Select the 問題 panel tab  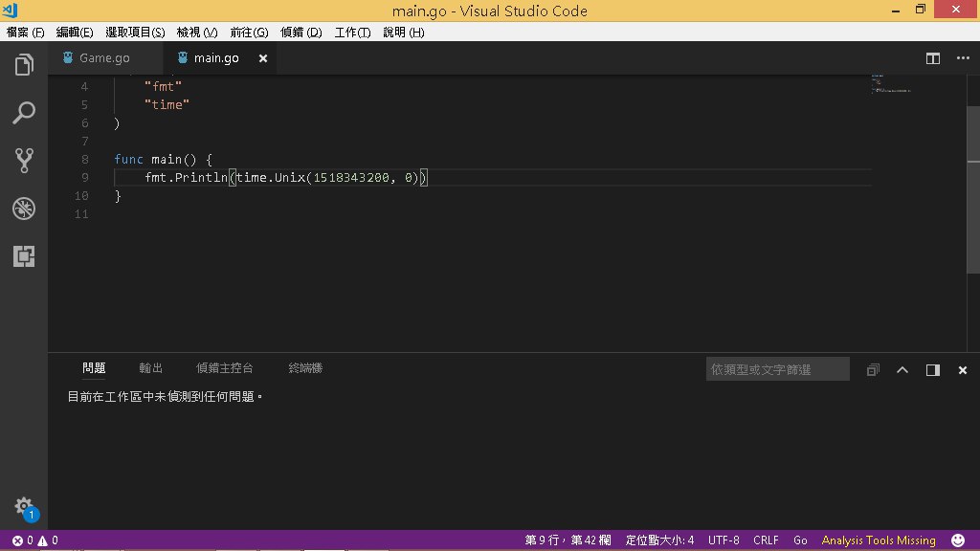coord(94,368)
